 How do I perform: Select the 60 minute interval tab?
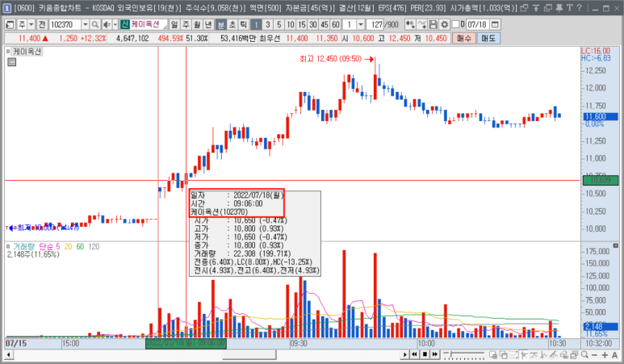tap(336, 25)
